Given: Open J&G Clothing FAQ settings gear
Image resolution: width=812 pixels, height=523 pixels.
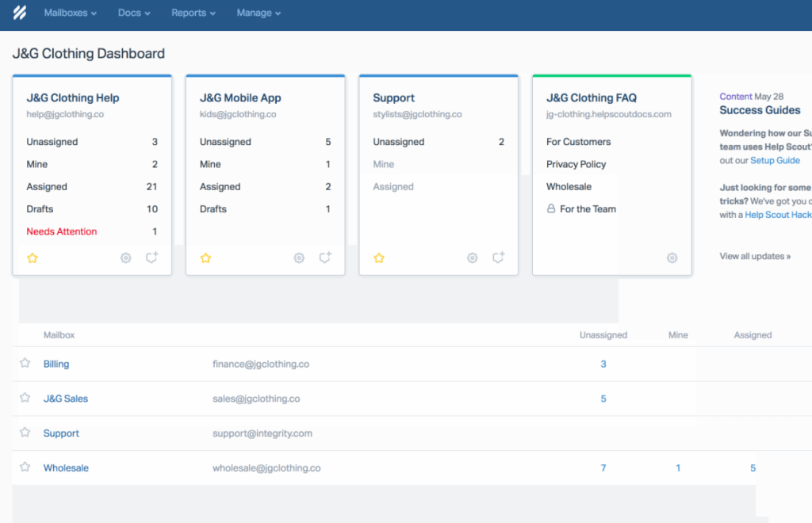Looking at the screenshot, I should (672, 258).
